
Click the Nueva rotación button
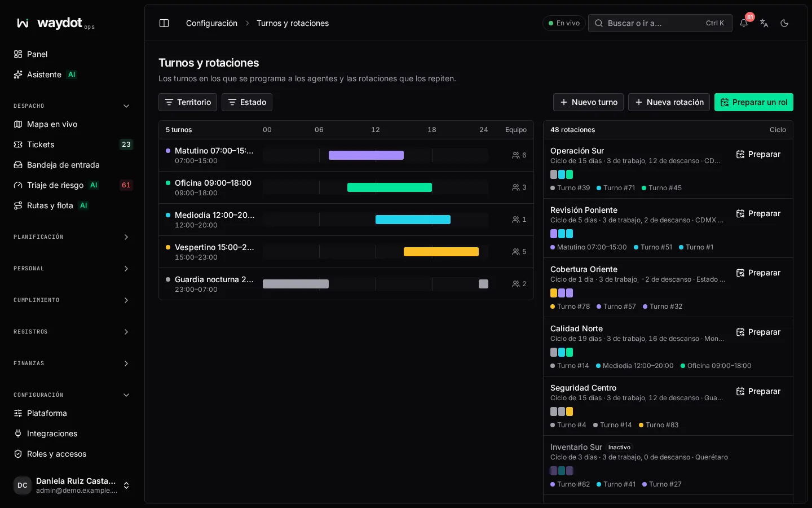669,102
